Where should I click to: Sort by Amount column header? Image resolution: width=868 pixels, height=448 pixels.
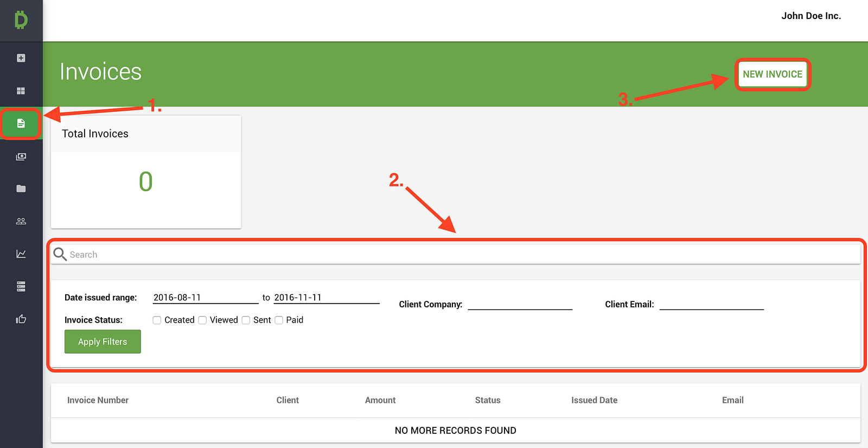click(380, 400)
